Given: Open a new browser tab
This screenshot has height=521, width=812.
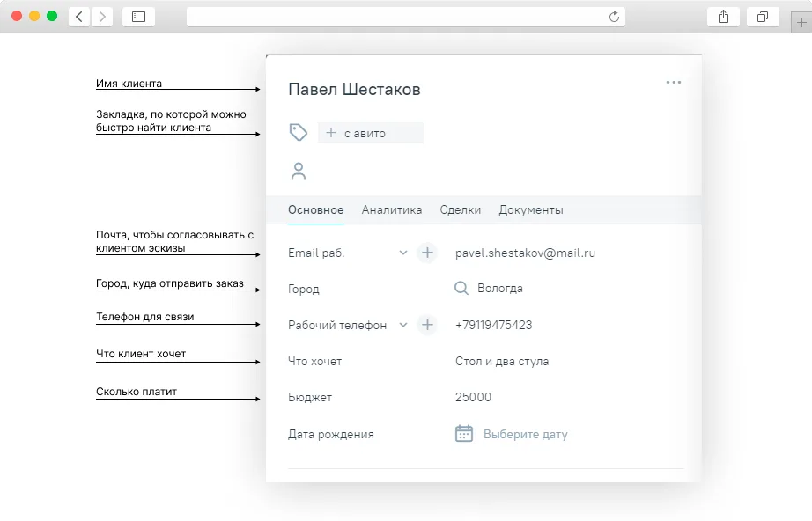Looking at the screenshot, I should (x=801, y=23).
